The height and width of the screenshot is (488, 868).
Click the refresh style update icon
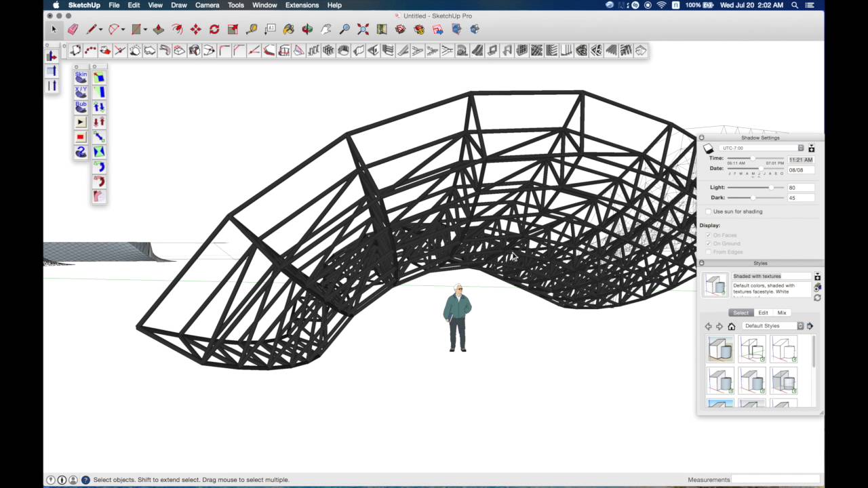[x=817, y=298]
